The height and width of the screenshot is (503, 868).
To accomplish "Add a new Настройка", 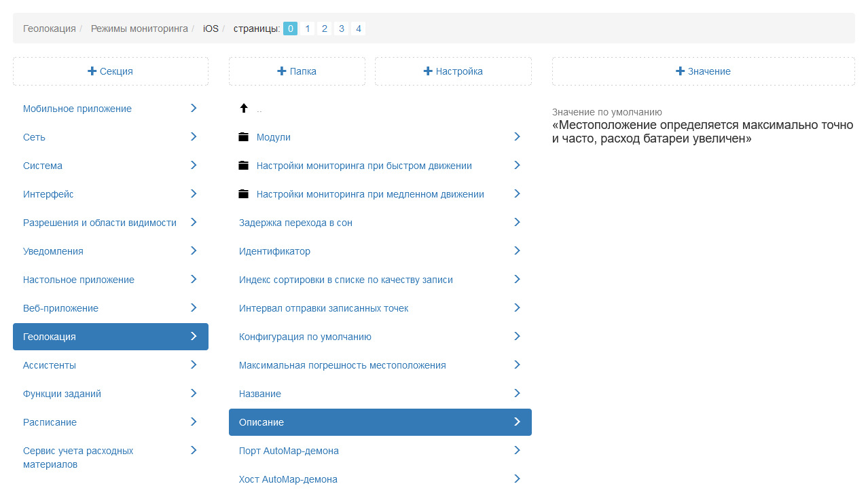I will [x=453, y=71].
